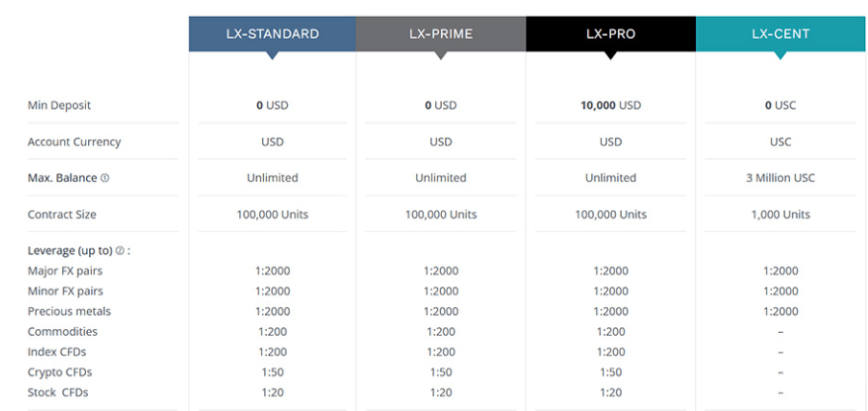Click the Precious metals label

69,311
